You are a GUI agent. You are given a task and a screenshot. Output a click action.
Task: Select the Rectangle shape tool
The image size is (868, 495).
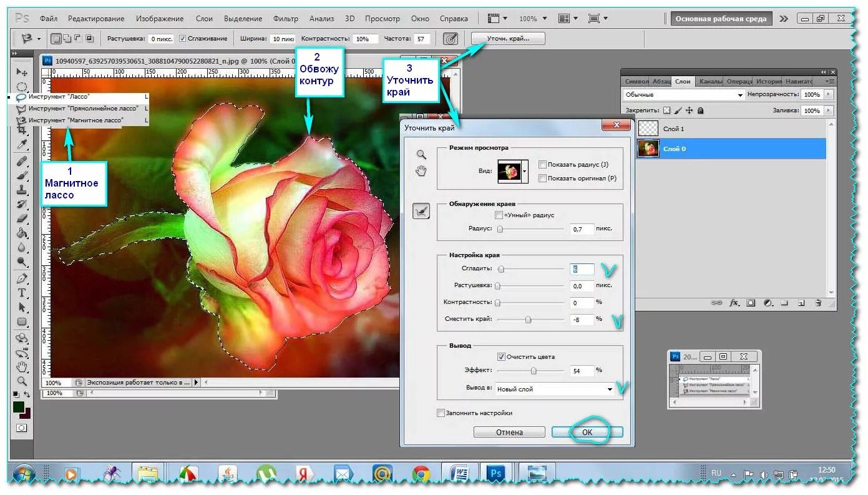point(22,322)
